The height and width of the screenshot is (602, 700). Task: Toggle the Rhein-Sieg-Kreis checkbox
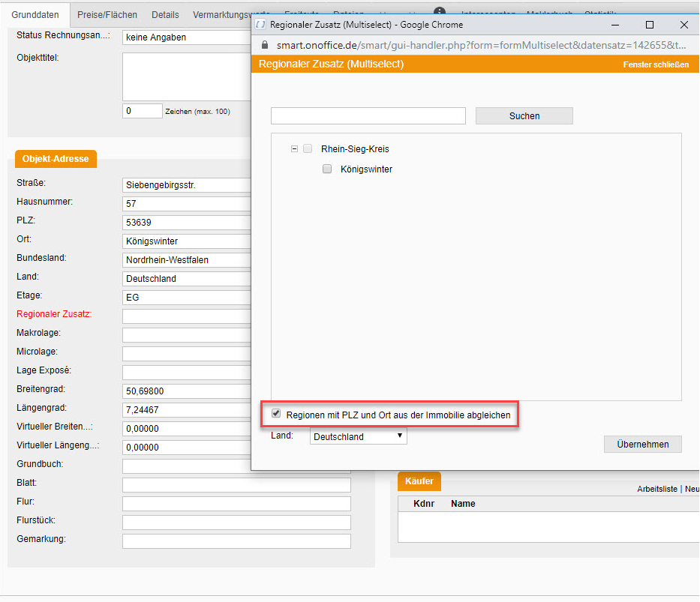pos(308,149)
